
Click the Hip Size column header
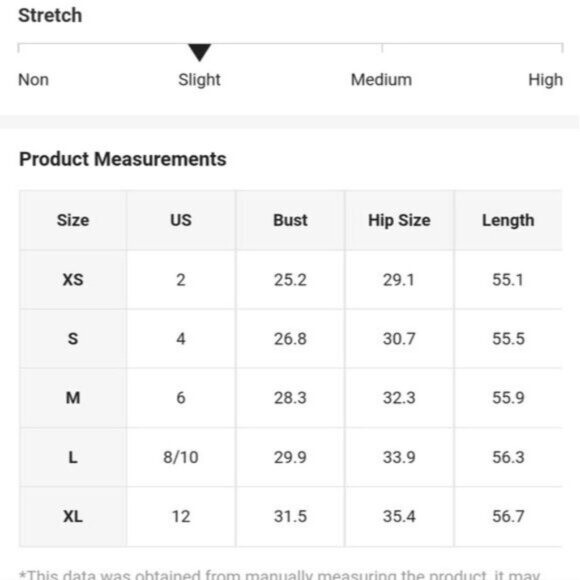coord(399,220)
